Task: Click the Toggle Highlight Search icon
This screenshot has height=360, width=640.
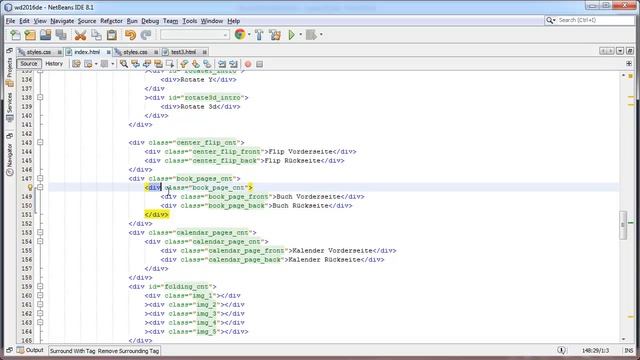Action: coord(158,64)
